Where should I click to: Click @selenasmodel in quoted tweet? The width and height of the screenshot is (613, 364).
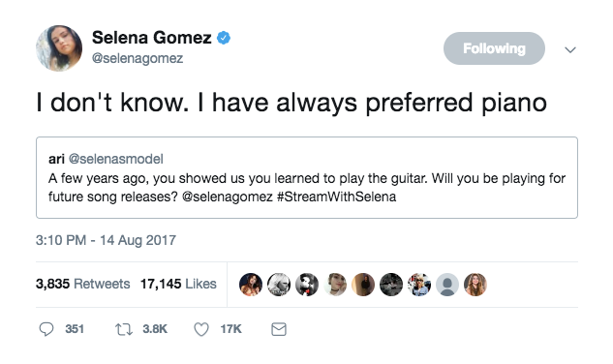point(115,159)
